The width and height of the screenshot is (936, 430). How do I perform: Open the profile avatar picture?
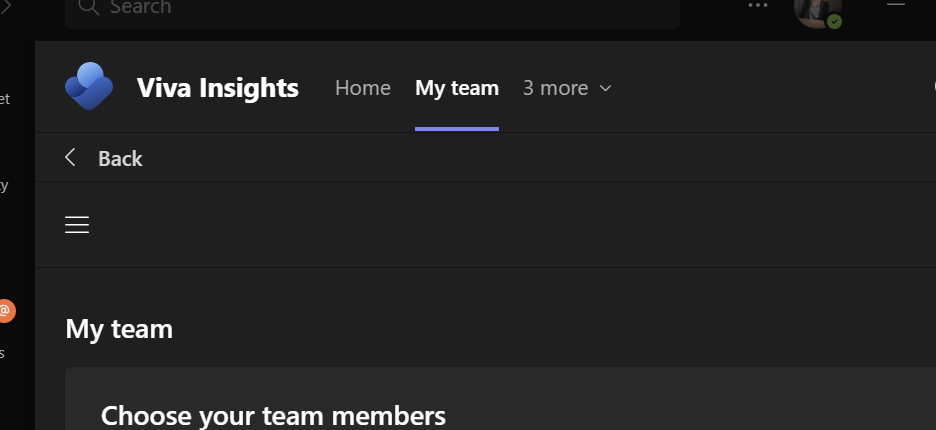(814, 9)
